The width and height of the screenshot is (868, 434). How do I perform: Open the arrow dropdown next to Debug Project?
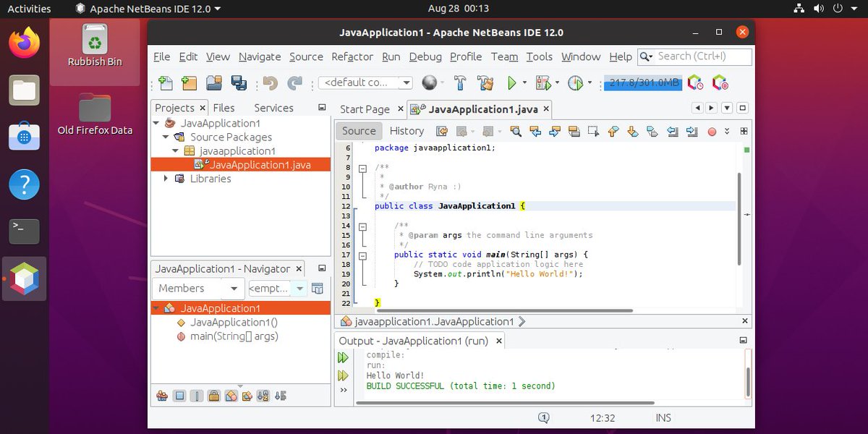pos(558,82)
